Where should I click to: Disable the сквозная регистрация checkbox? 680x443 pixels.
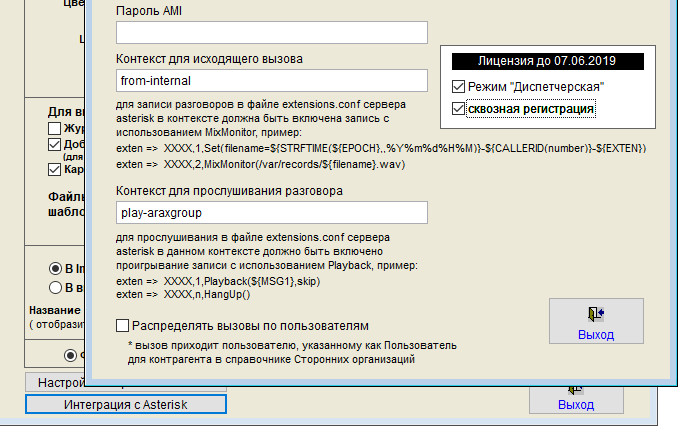pos(459,108)
